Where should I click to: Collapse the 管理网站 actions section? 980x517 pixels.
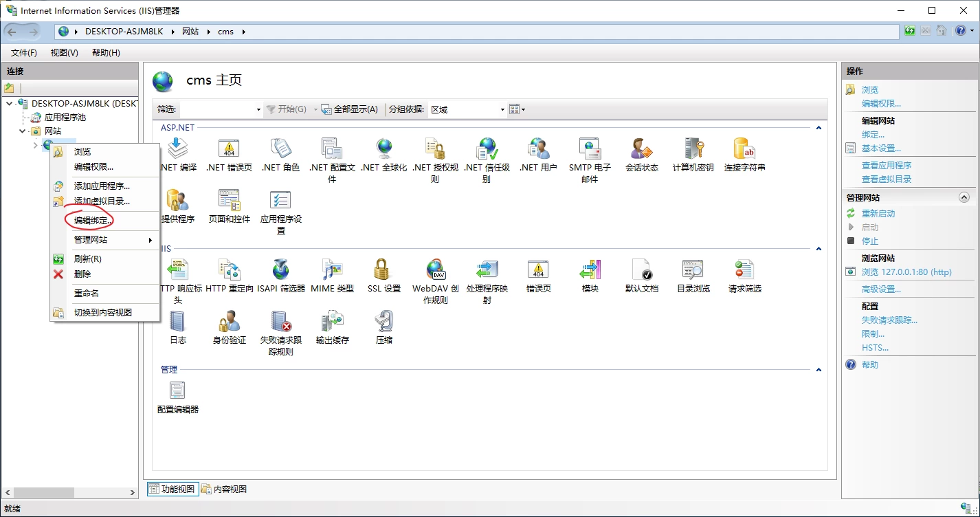pyautogui.click(x=964, y=197)
